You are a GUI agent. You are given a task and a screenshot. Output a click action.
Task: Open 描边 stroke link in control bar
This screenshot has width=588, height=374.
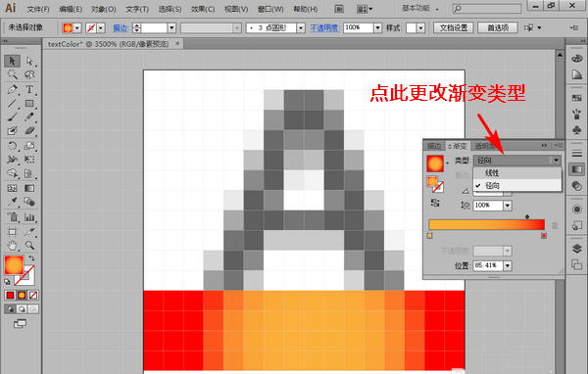tap(121, 27)
